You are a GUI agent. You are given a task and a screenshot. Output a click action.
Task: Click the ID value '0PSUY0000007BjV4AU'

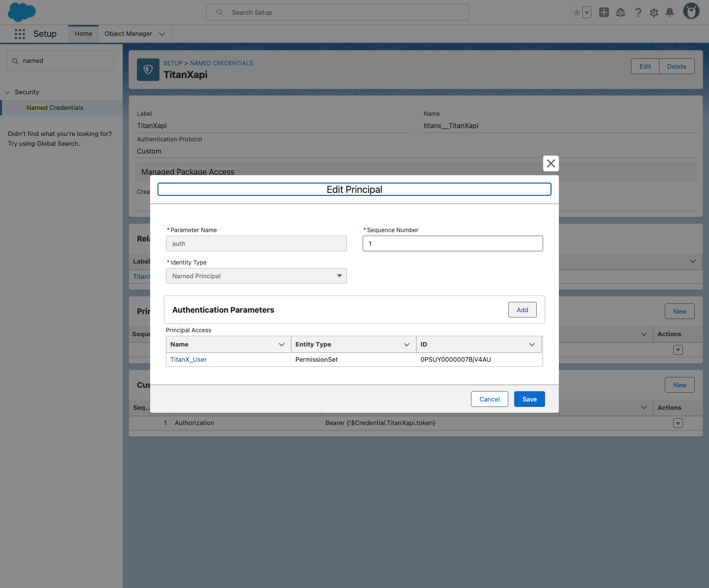[x=456, y=359]
